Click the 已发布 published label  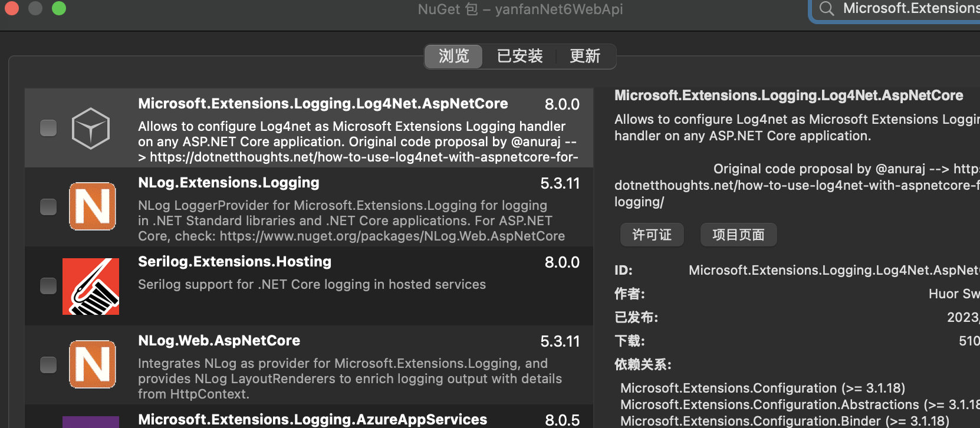[636, 318]
